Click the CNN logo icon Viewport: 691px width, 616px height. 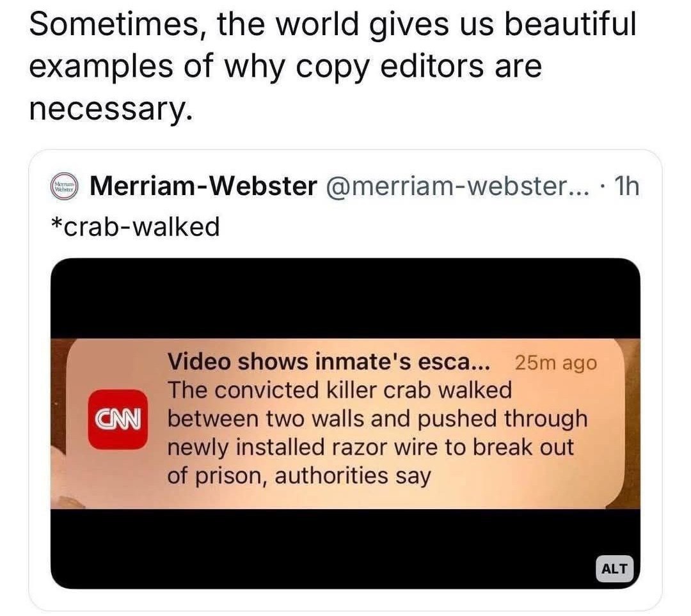coord(117,419)
